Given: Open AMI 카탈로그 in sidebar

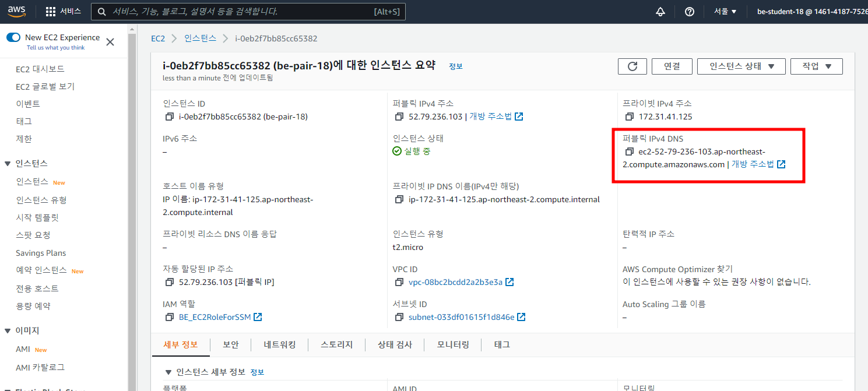Looking at the screenshot, I should [40, 367].
